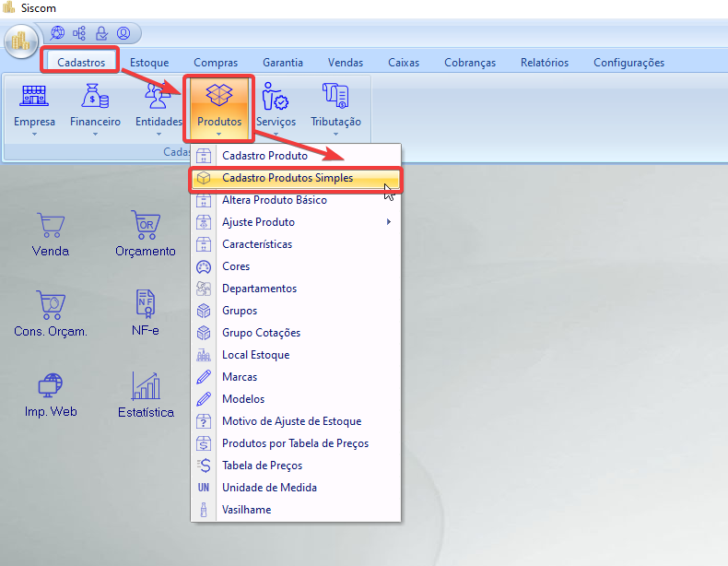
Task: Click Local Estoque in Produtos menu
Action: click(255, 355)
